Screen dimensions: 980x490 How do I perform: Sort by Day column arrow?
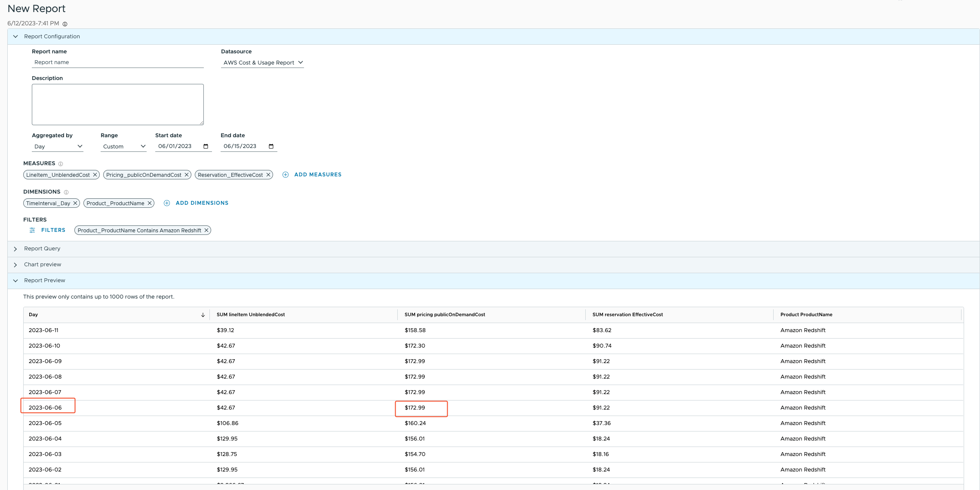(x=203, y=315)
